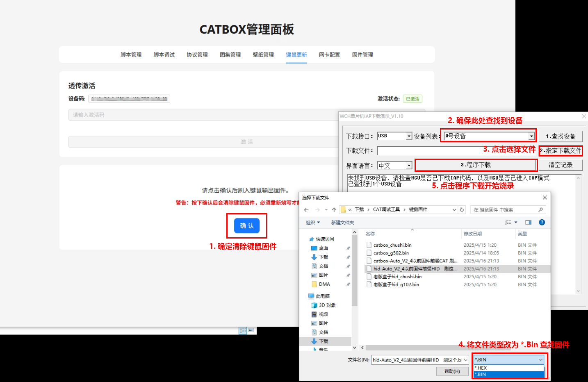
Task: Open the 设备列表 device dropdown
Action: coord(531,136)
